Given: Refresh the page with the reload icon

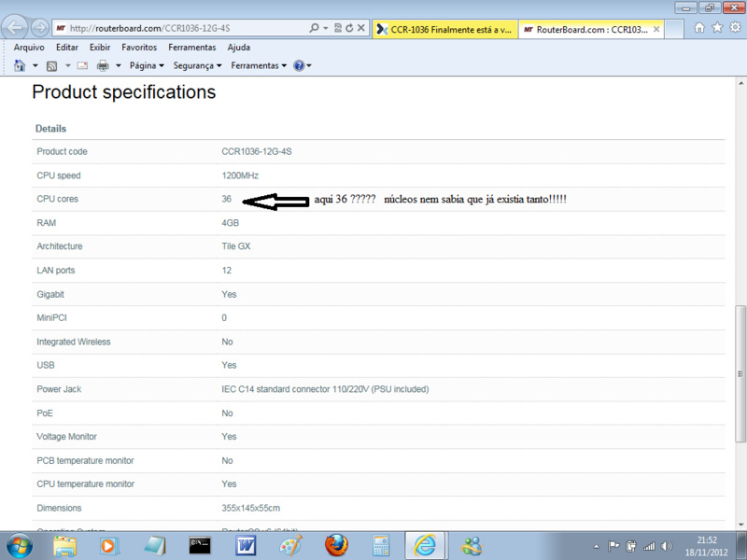Looking at the screenshot, I should point(349,28).
